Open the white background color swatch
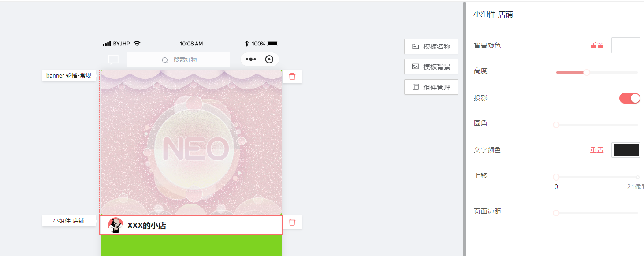The image size is (644, 256). pyautogui.click(x=625, y=45)
